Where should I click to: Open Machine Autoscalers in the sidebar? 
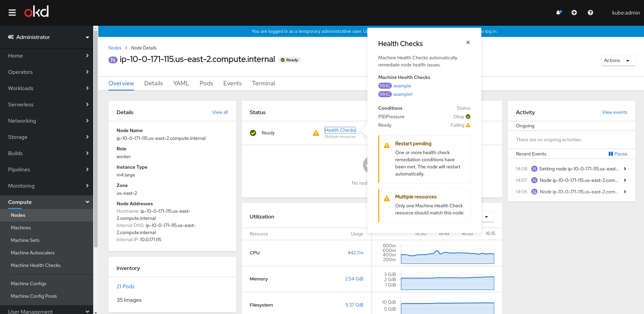[46, 253]
